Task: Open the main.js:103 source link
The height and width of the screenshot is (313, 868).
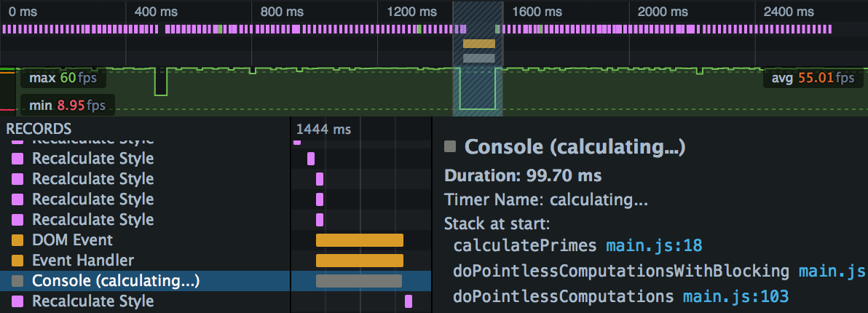Action: [735, 296]
